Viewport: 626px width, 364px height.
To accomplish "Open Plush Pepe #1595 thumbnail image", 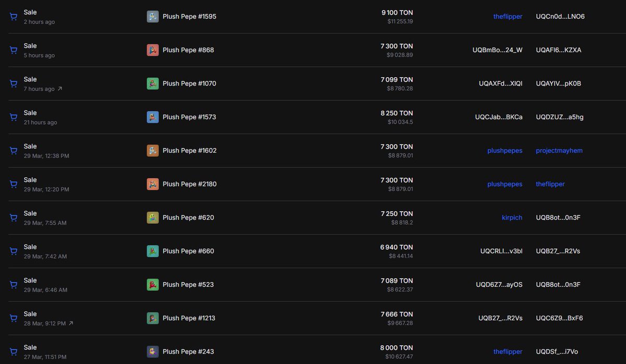I will coord(153,17).
